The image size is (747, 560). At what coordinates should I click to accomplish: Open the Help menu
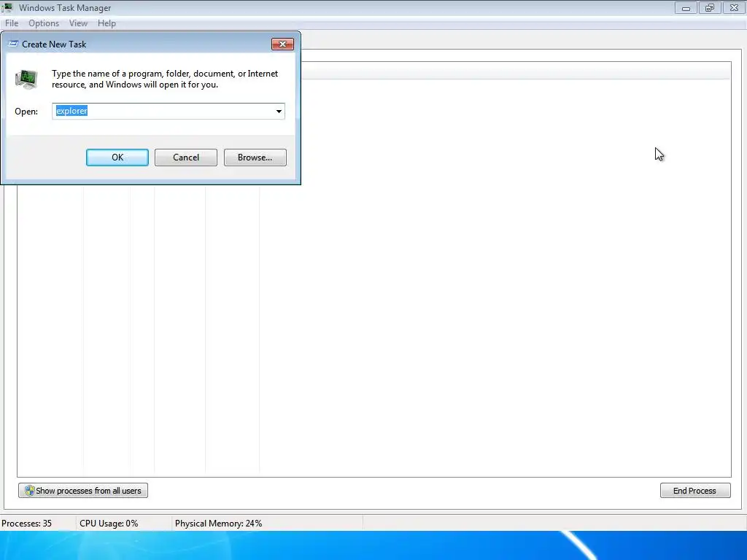pos(107,23)
